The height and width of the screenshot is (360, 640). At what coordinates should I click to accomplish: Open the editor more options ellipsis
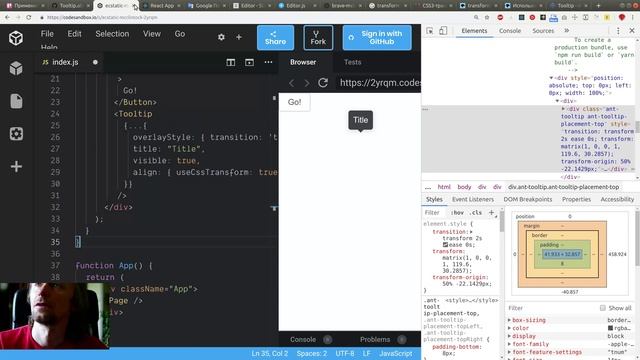(268, 62)
